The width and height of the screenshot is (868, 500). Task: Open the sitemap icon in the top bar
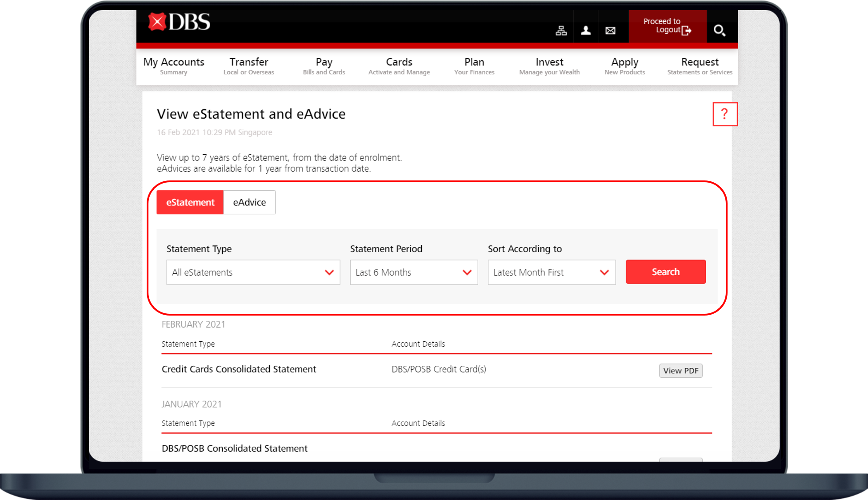tap(561, 30)
